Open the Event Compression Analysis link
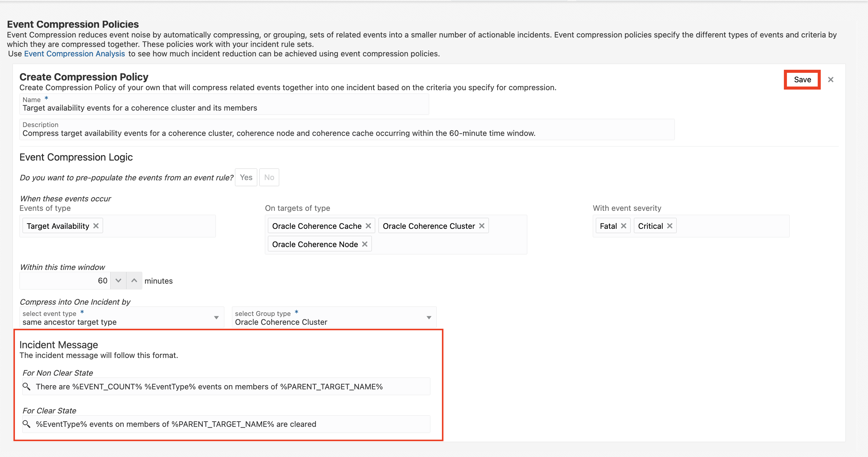868x457 pixels. pos(74,54)
